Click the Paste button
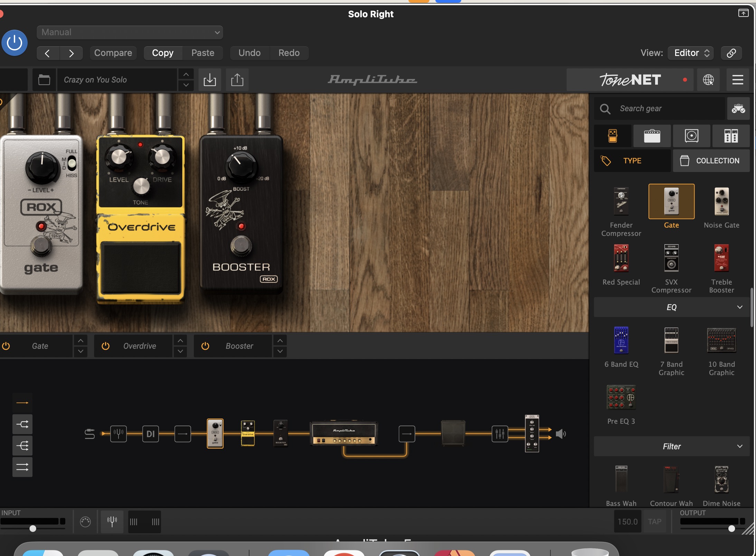The height and width of the screenshot is (556, 756). (x=203, y=53)
